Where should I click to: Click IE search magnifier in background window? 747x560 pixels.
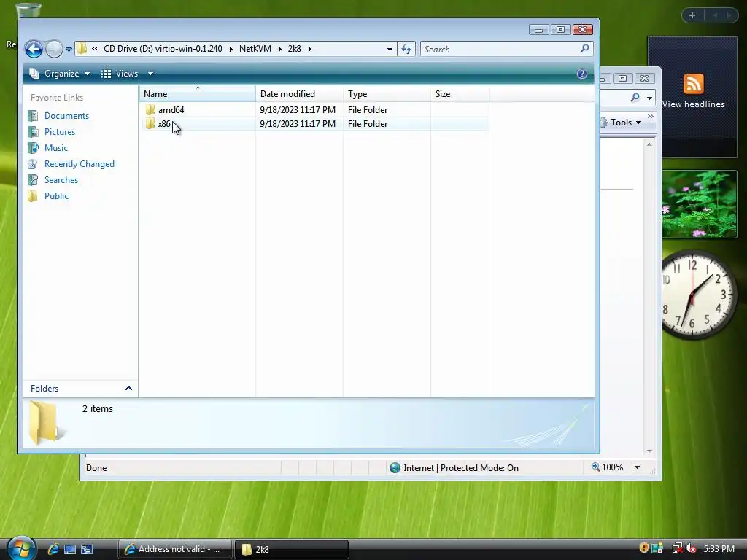pos(635,98)
